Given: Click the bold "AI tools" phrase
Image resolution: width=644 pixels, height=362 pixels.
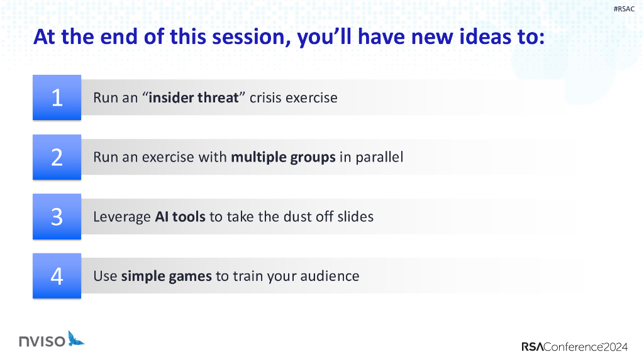Looking at the screenshot, I should click(x=180, y=217).
